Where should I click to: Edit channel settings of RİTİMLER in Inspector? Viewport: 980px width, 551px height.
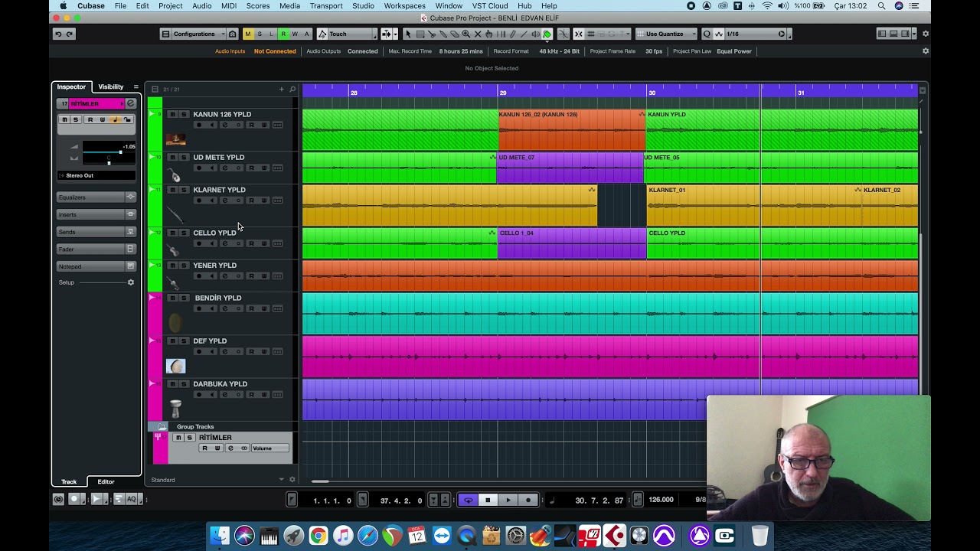tap(131, 103)
